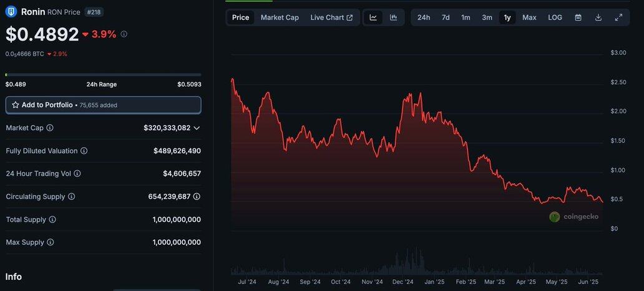Click the star icon in Add to Portfolio

16,105
